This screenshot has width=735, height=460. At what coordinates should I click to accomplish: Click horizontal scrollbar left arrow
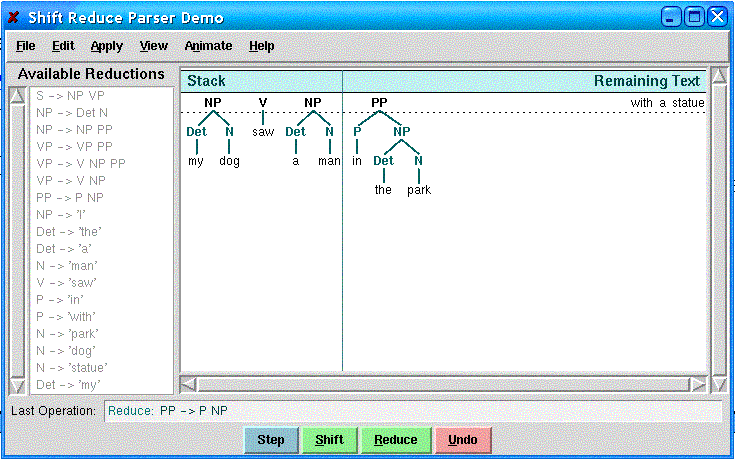point(188,385)
